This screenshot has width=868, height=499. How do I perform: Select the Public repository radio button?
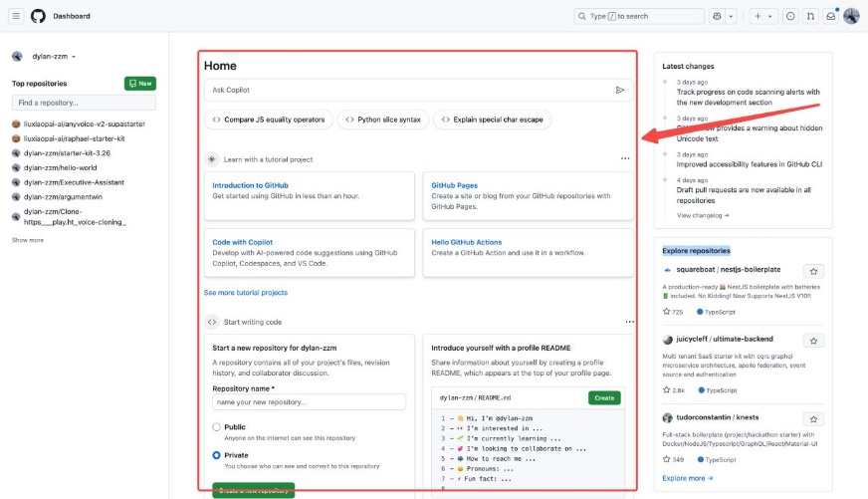tap(217, 427)
